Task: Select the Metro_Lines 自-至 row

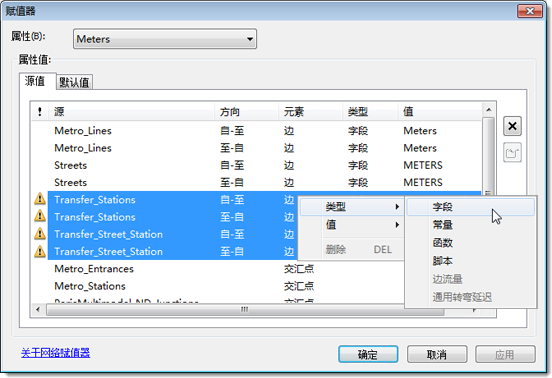Action: (x=256, y=131)
